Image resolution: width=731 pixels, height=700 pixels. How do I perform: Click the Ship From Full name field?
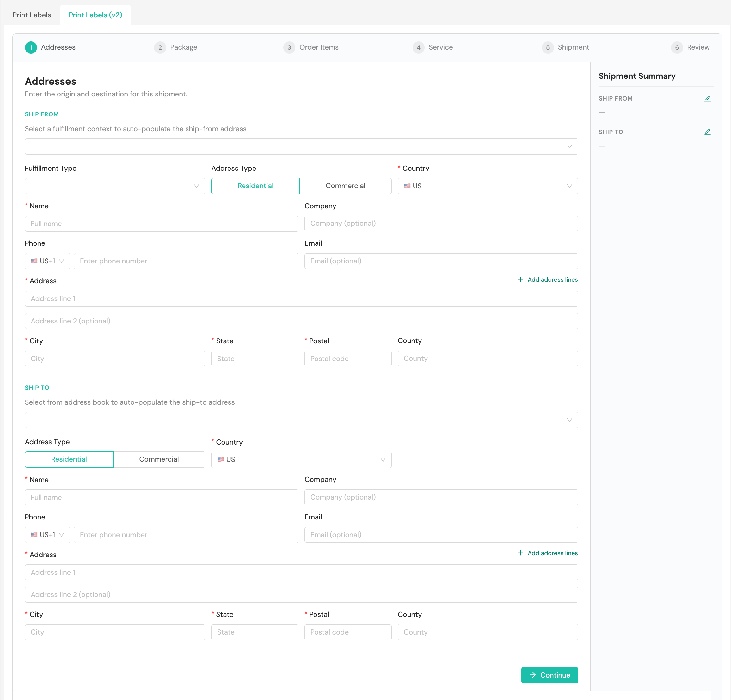(x=161, y=224)
